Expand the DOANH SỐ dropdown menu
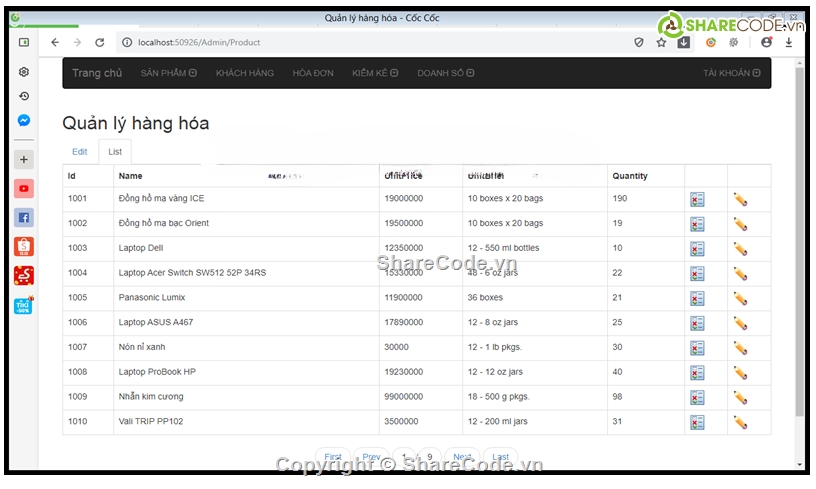 pyautogui.click(x=445, y=73)
